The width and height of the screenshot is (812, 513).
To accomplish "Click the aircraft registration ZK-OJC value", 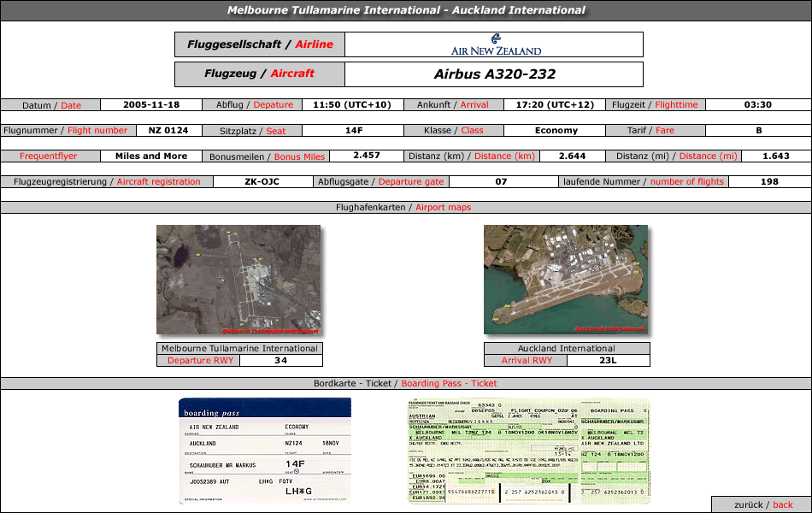I will click(x=262, y=182).
